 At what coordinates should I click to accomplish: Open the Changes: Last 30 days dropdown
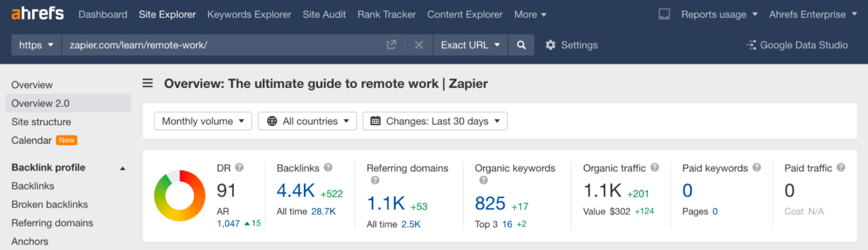435,121
